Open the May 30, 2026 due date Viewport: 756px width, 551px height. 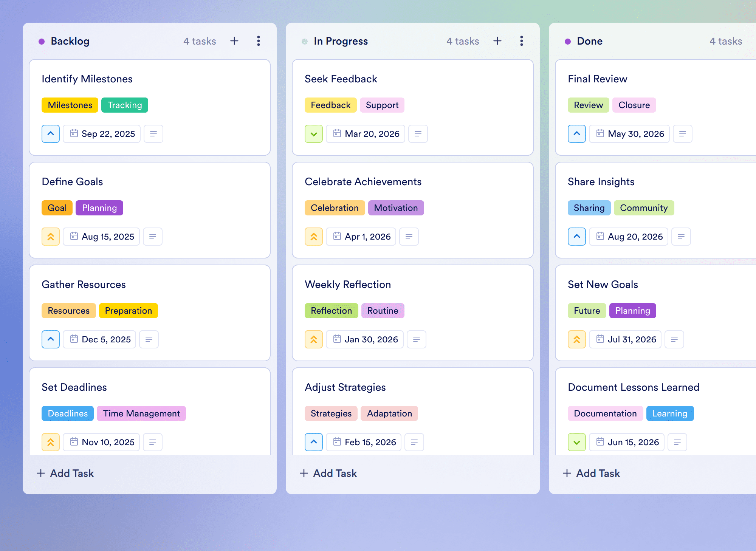(x=629, y=134)
